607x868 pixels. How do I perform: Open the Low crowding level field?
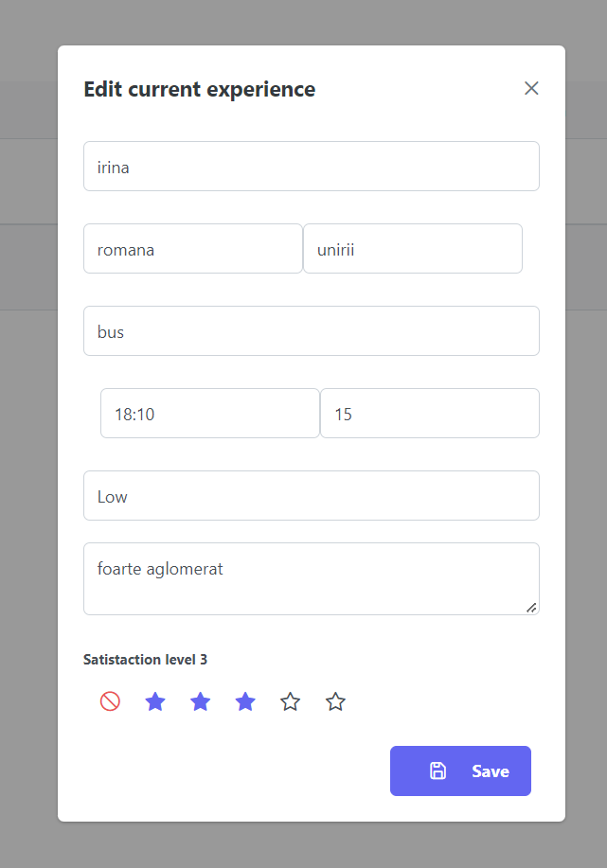click(x=311, y=495)
